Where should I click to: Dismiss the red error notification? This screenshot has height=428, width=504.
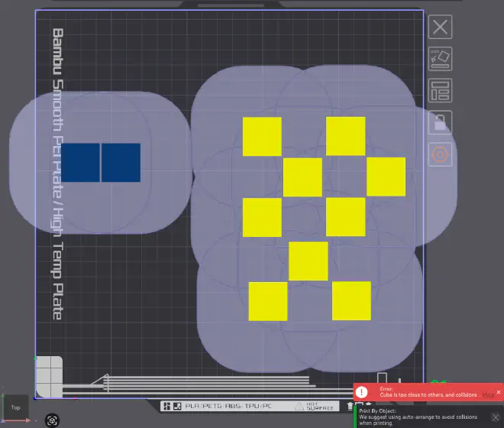[x=498, y=391]
